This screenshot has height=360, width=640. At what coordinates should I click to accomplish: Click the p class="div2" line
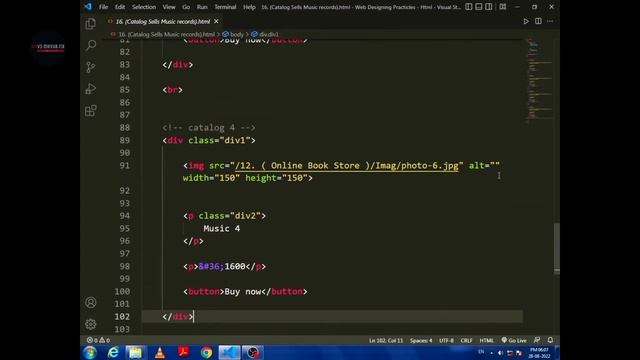coord(224,216)
